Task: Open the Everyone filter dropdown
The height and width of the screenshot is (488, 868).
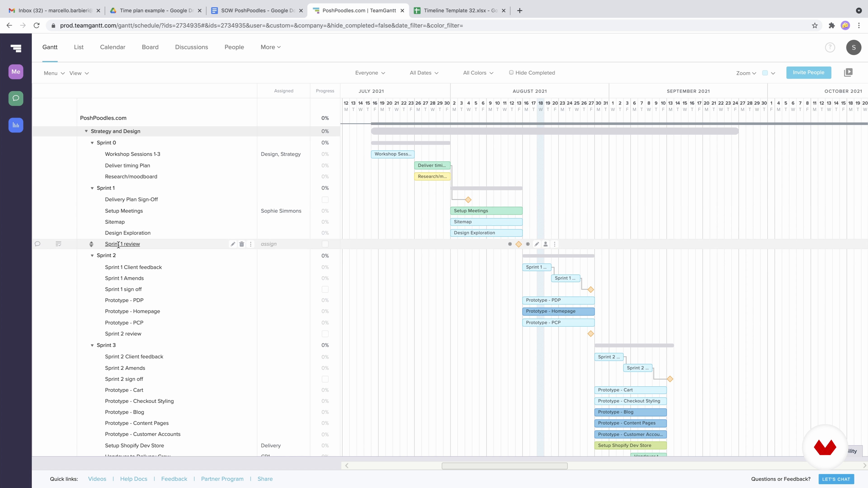Action: tap(370, 73)
